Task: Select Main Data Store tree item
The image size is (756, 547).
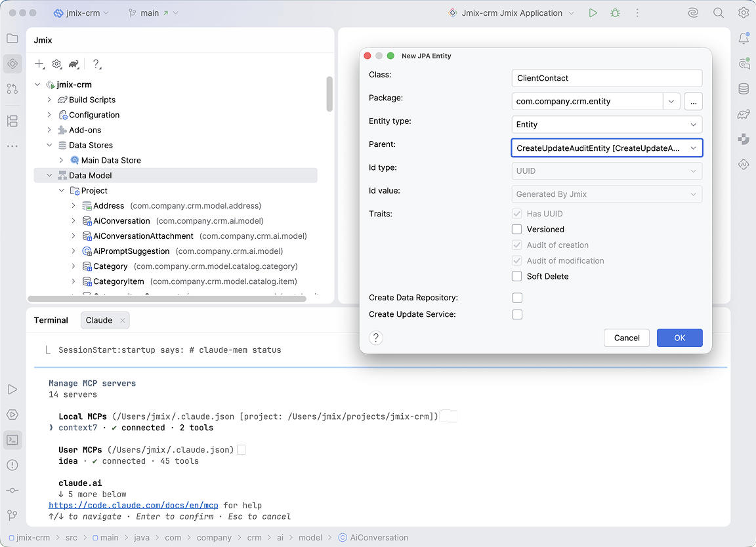Action: tap(111, 161)
